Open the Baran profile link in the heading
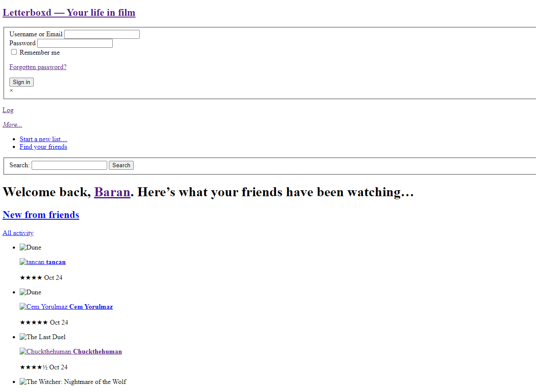Screen dimensions: 536x392 point(112,192)
